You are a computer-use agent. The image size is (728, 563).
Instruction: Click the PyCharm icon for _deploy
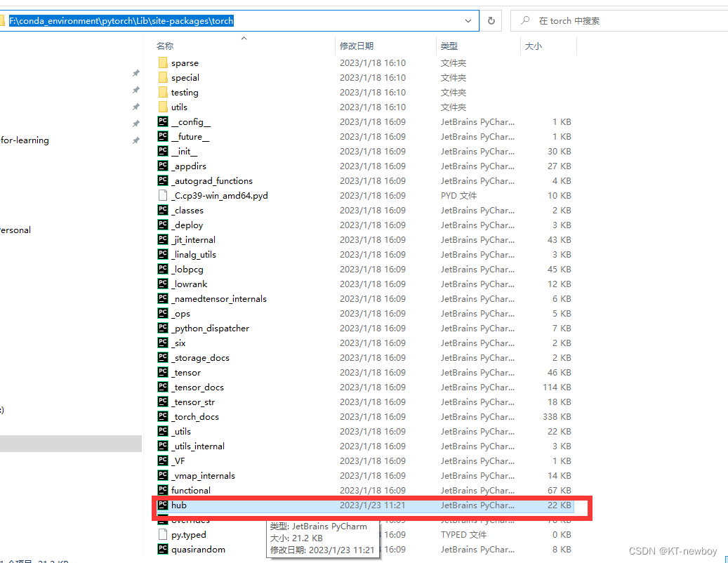pyautogui.click(x=163, y=225)
